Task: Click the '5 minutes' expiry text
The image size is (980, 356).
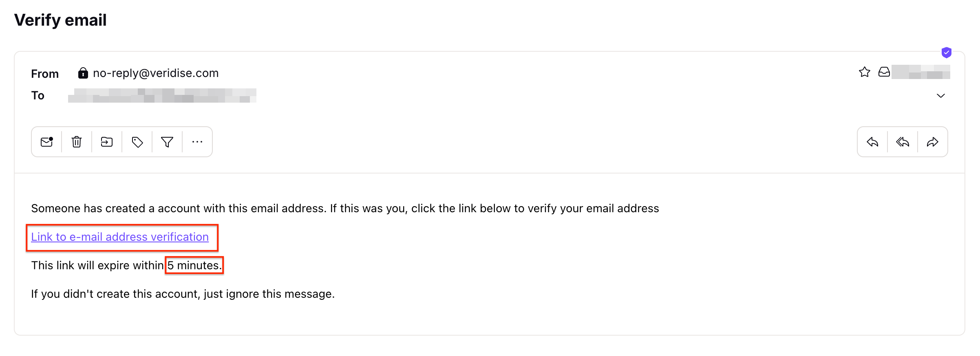Action: point(194,266)
